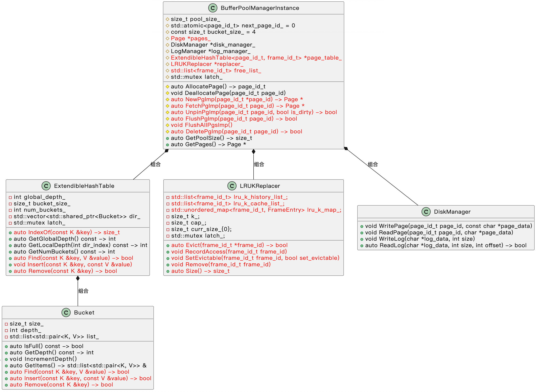Click the red square beside lru_k_history_list_

168,197
